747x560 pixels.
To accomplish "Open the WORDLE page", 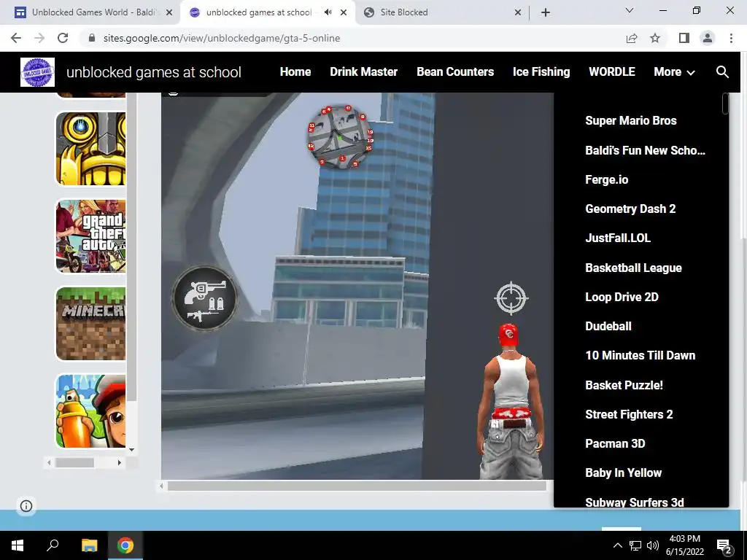I will [x=612, y=72].
